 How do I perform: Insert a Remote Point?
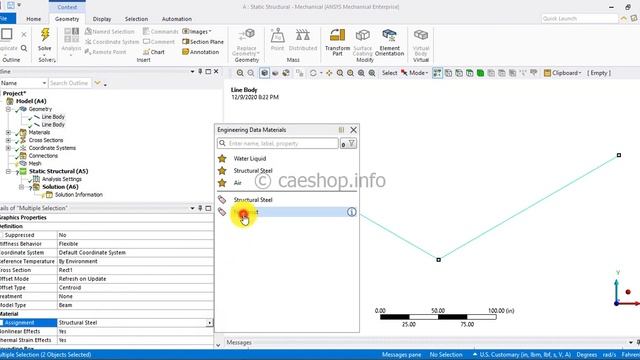pos(106,52)
